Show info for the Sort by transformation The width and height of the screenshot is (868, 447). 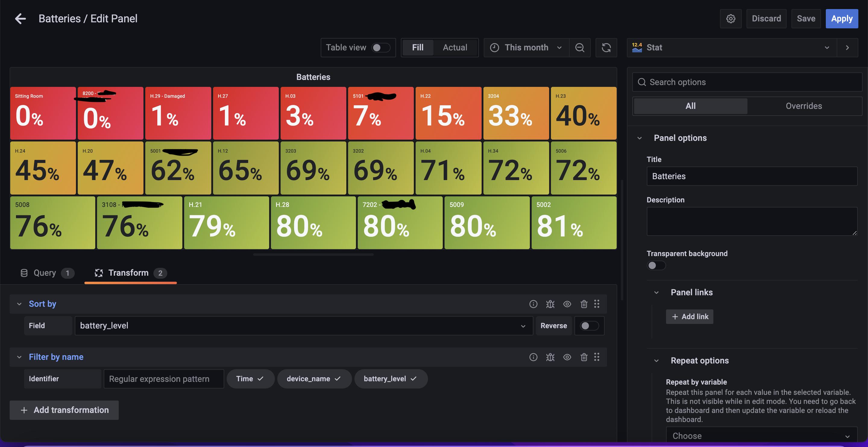point(533,304)
